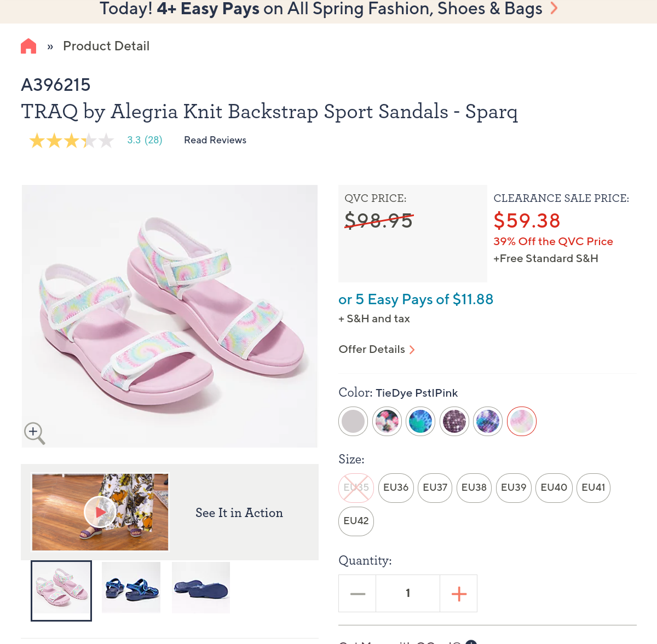Viewport: 657px width, 644px height.
Task: Click the star rating icons
Action: tap(71, 141)
